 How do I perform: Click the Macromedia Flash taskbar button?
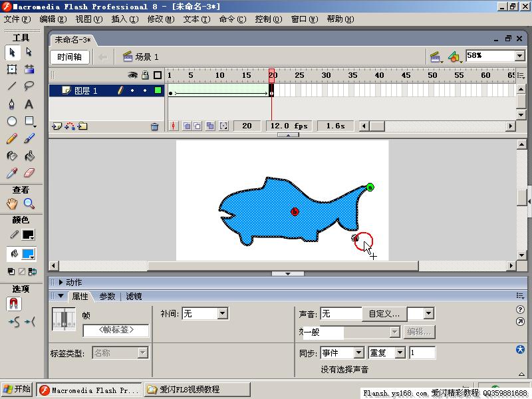click(x=89, y=390)
